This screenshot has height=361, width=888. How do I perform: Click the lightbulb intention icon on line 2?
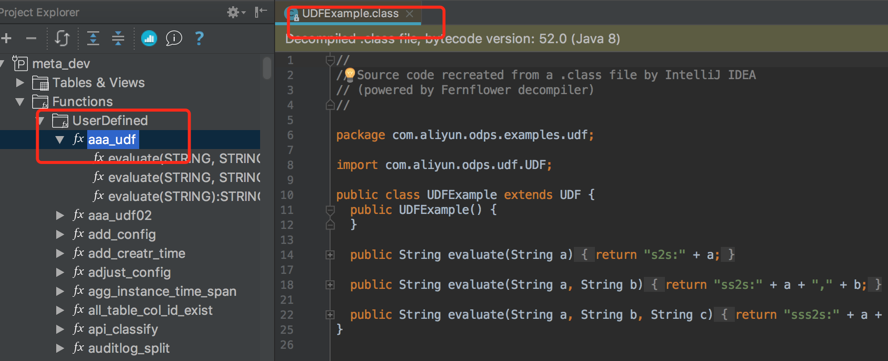point(349,75)
